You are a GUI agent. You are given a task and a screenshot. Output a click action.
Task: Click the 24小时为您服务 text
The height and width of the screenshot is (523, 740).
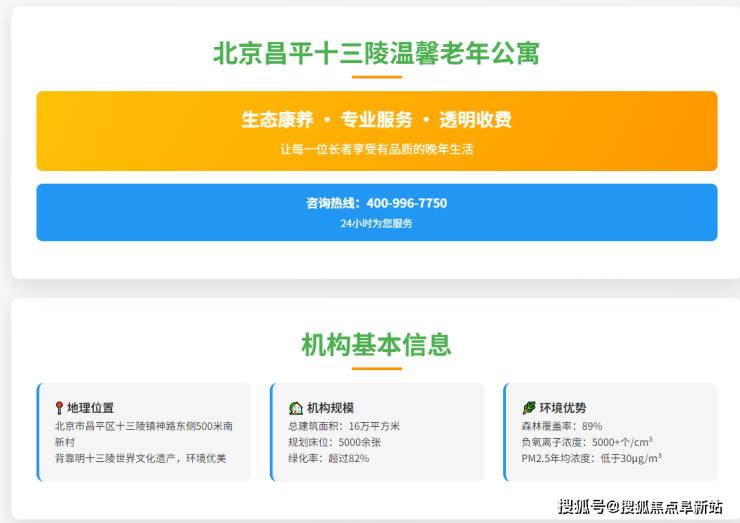point(376,224)
